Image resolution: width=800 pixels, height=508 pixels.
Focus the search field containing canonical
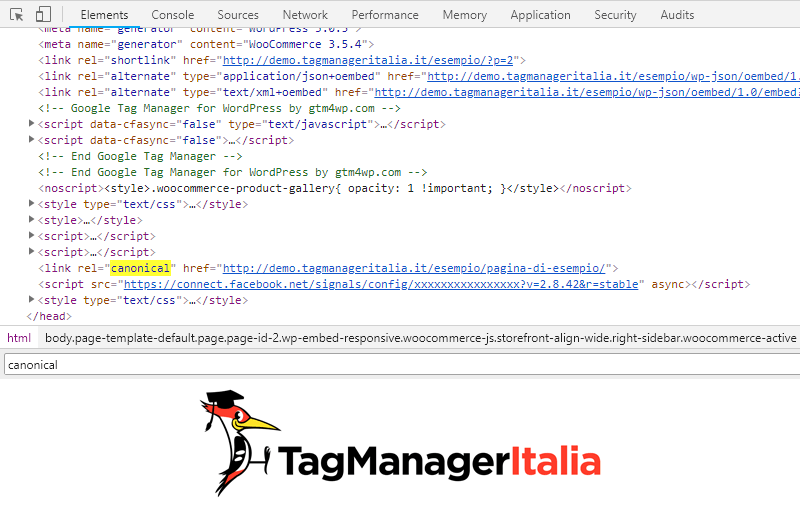coord(402,365)
